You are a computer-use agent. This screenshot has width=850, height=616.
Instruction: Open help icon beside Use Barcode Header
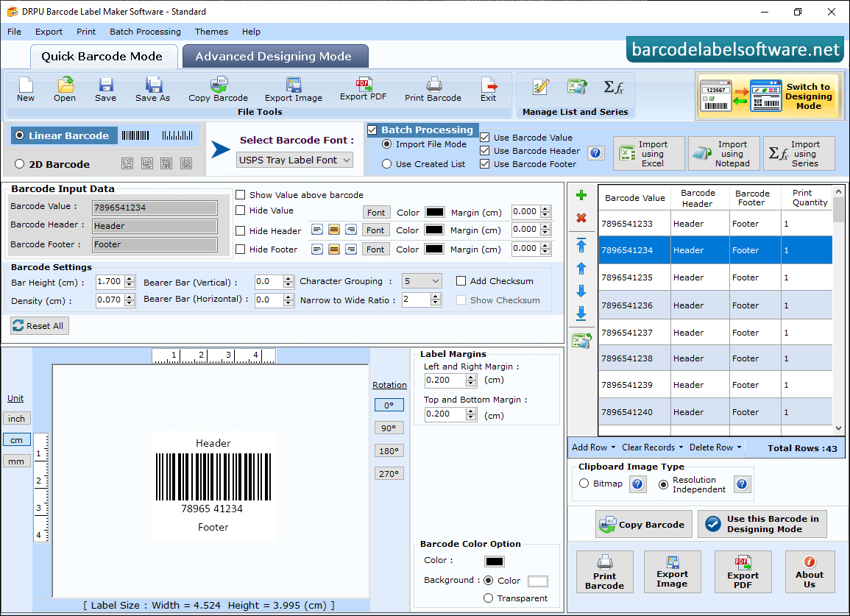click(x=596, y=153)
